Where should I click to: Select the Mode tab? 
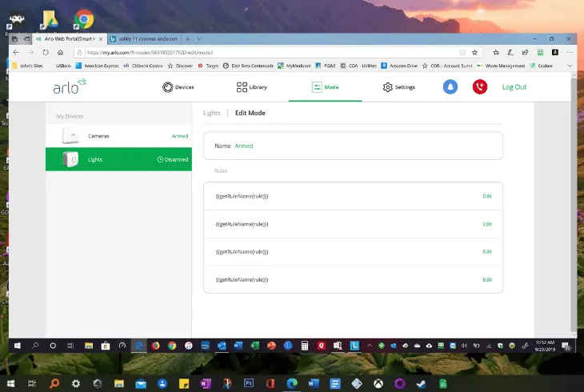(325, 86)
